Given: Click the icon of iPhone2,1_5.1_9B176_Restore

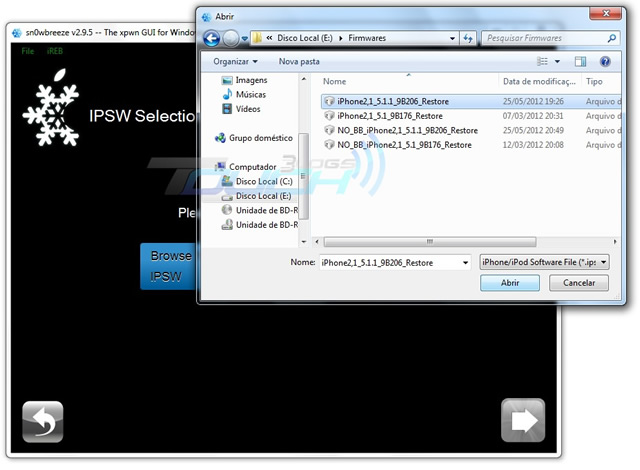Looking at the screenshot, I should point(329,116).
